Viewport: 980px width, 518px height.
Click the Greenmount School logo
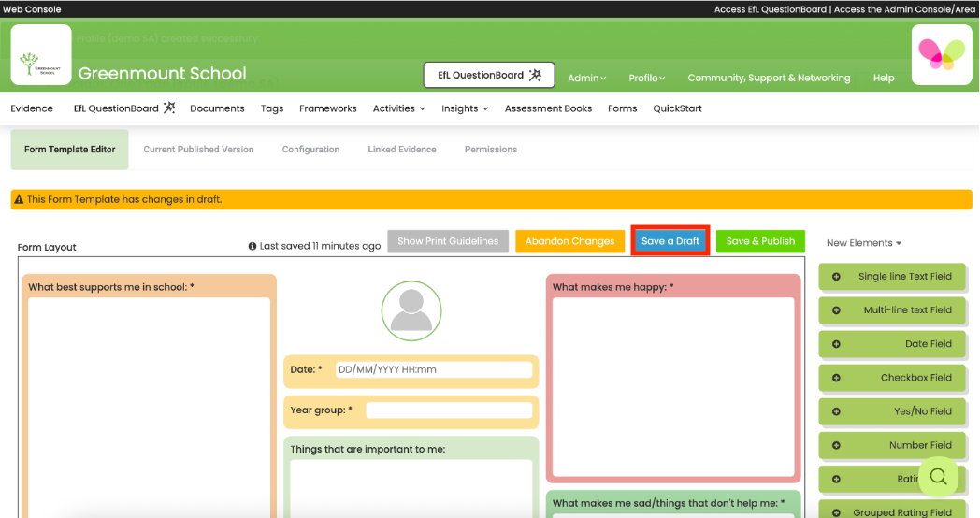pyautogui.click(x=41, y=54)
